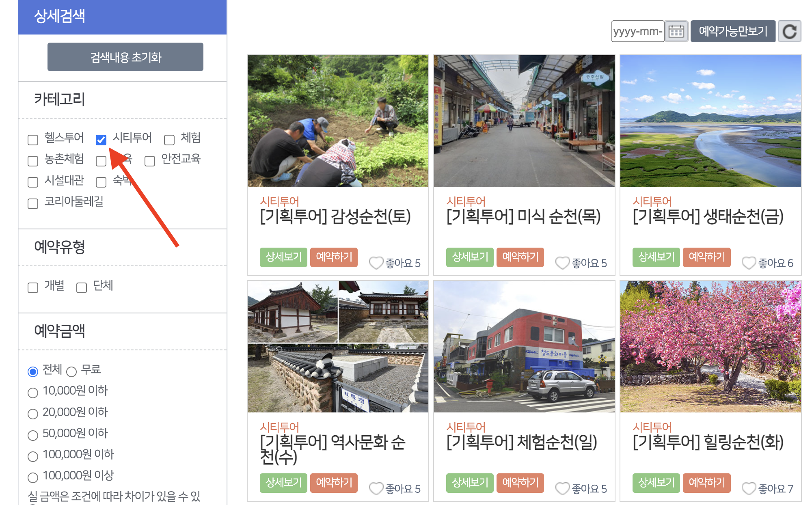Click 예약하기 on the 미식 순천(목) card

click(520, 257)
